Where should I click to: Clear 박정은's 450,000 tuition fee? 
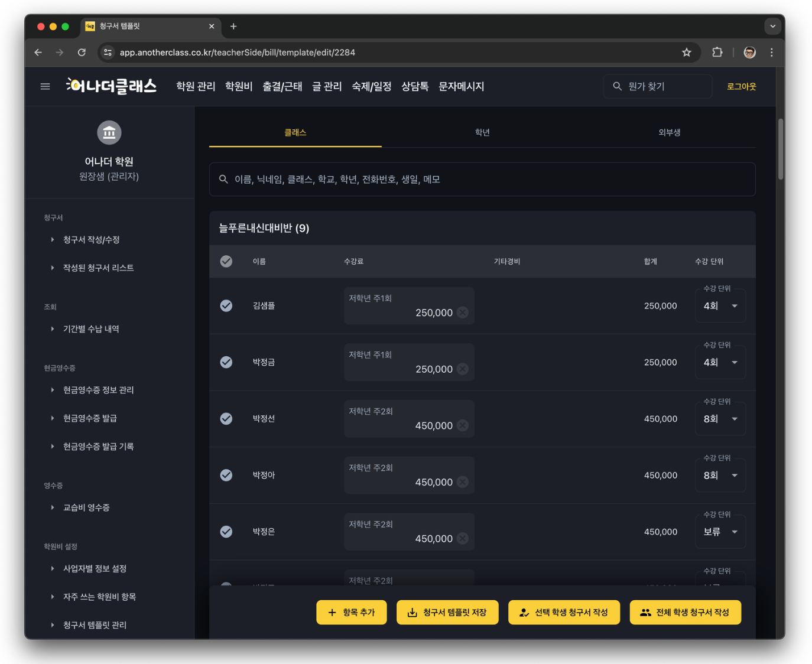click(x=463, y=539)
